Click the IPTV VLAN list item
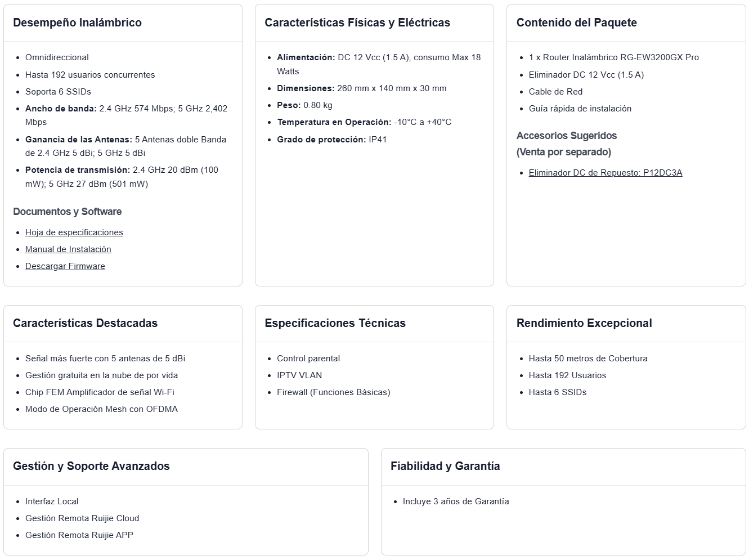The height and width of the screenshot is (560, 749). point(299,375)
